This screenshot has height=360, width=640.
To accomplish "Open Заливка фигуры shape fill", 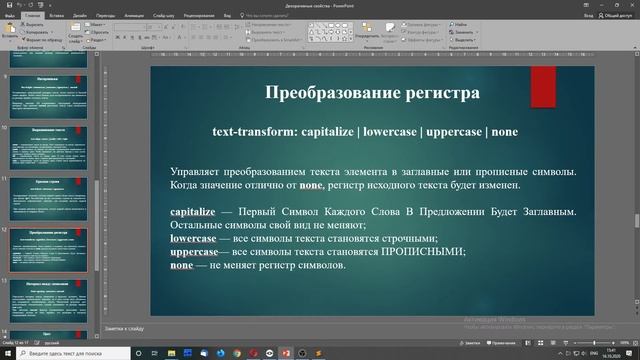I will pos(421,24).
